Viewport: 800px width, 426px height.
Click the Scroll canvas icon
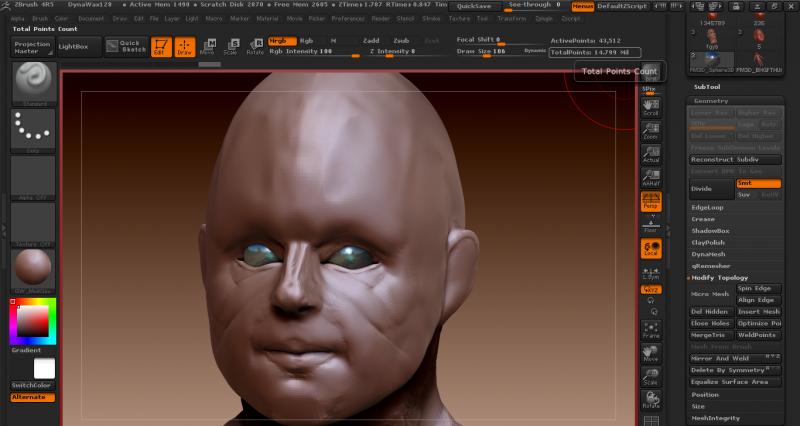point(651,107)
